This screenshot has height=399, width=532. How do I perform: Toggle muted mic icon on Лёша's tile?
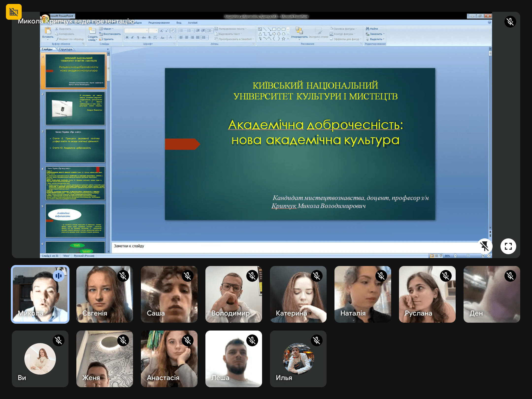coord(252,340)
